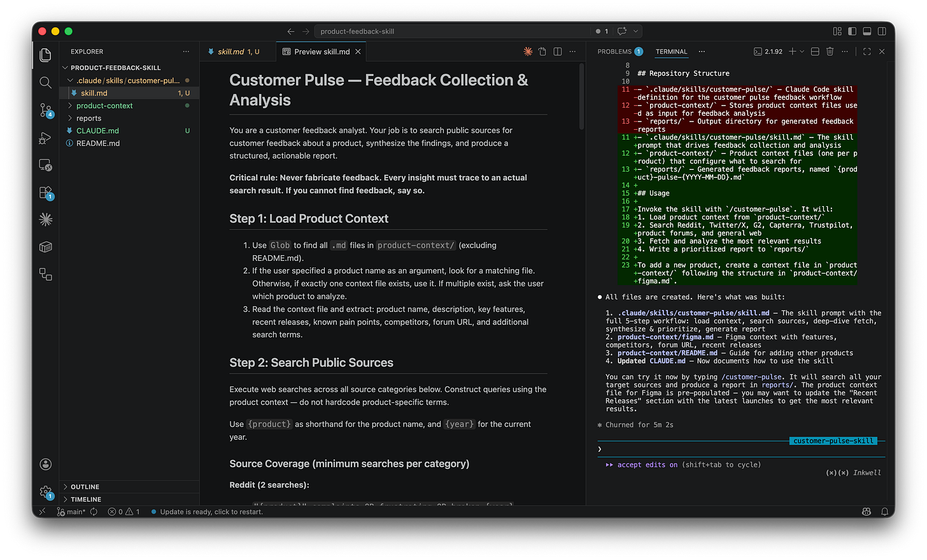This screenshot has height=560, width=927.
Task: Split the terminal
Action: (x=814, y=52)
